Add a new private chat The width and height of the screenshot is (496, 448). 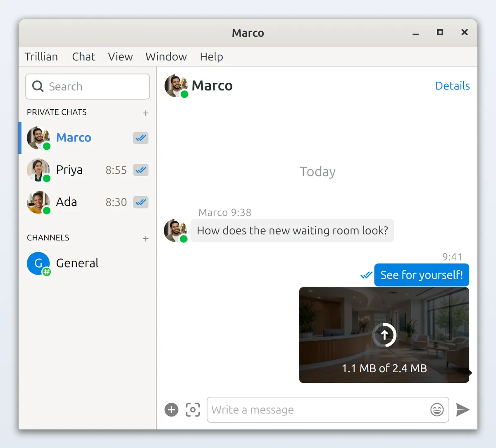pos(145,113)
